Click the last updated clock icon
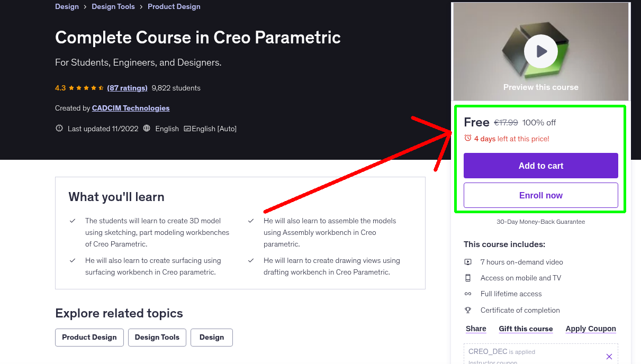This screenshot has width=641, height=364. [x=59, y=128]
